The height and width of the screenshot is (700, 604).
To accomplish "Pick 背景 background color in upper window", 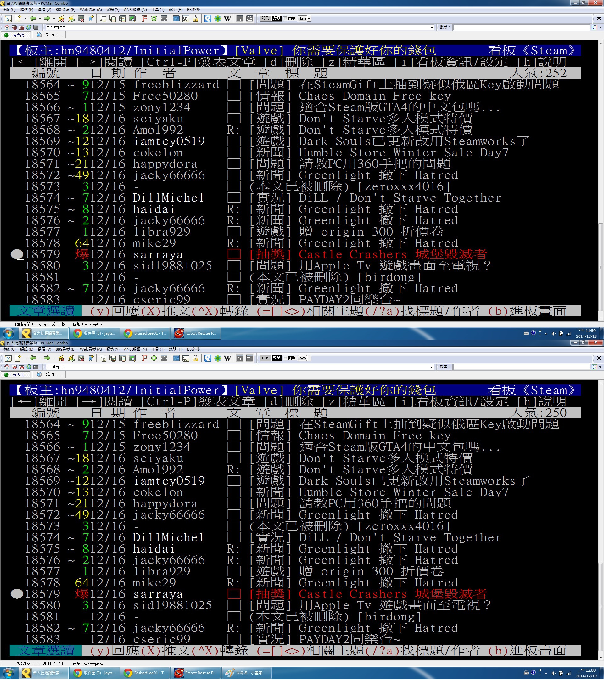I will pos(277,19).
